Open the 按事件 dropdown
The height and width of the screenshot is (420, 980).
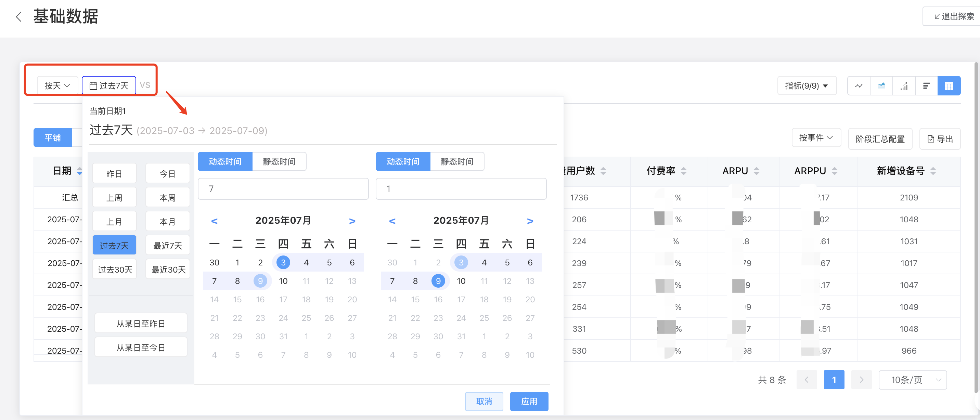[x=816, y=137]
